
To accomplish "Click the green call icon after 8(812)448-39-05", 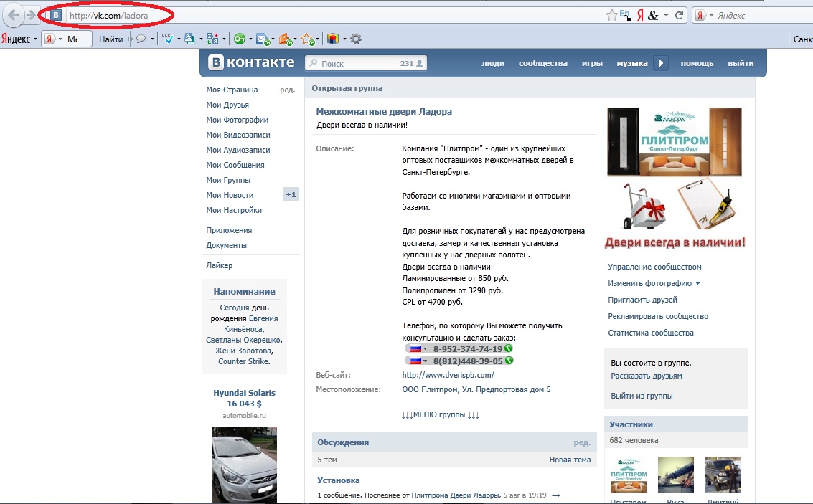I will 509,361.
